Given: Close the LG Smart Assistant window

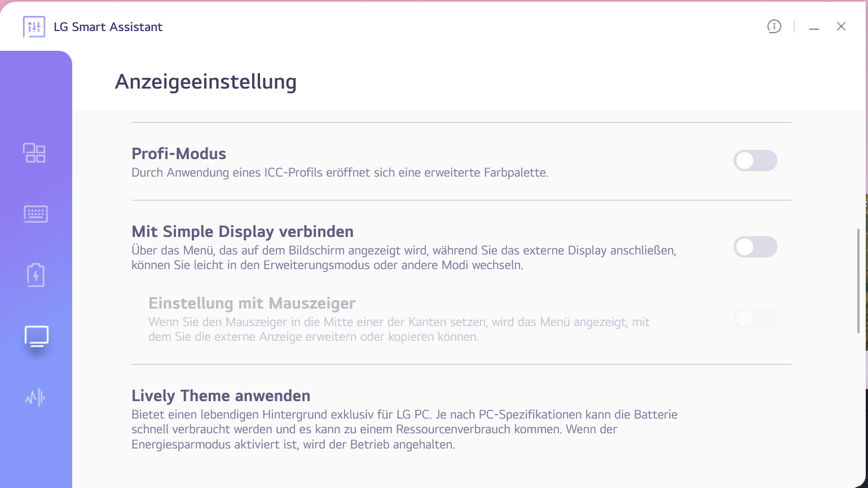Looking at the screenshot, I should (841, 27).
